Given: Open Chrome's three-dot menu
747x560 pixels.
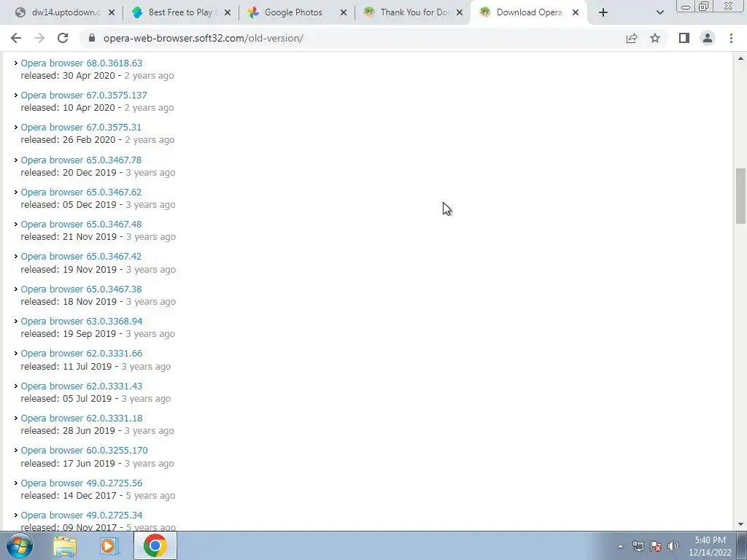Looking at the screenshot, I should [x=731, y=38].
